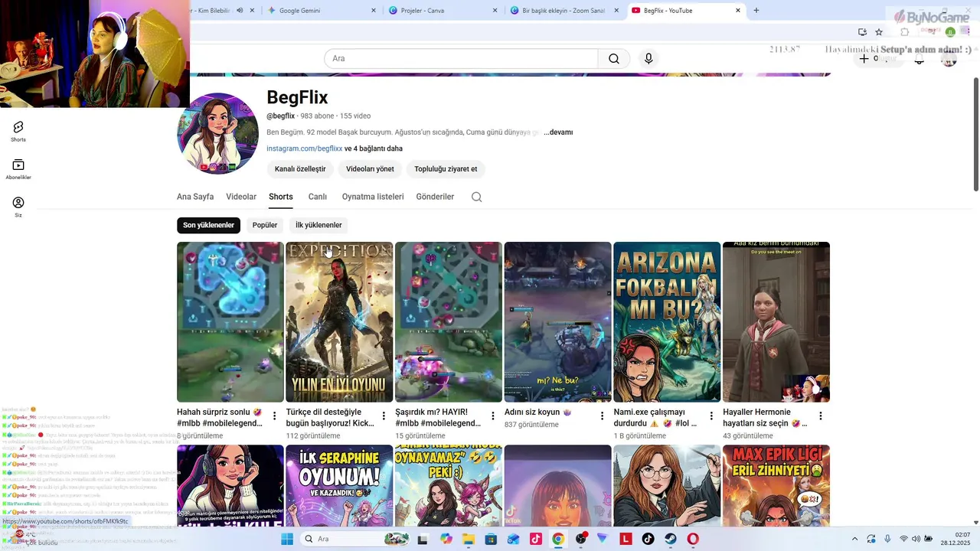This screenshot has height=551, width=980.
Task: Open the Windows Start menu
Action: tap(286, 539)
